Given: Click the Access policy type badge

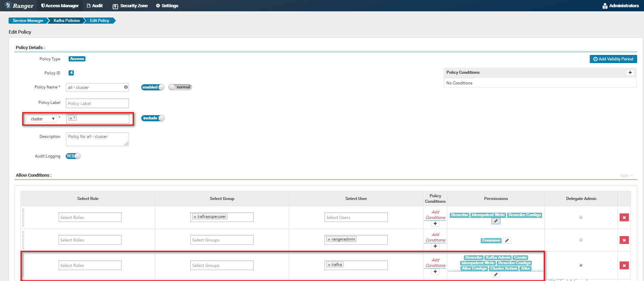Looking at the screenshot, I should (77, 59).
